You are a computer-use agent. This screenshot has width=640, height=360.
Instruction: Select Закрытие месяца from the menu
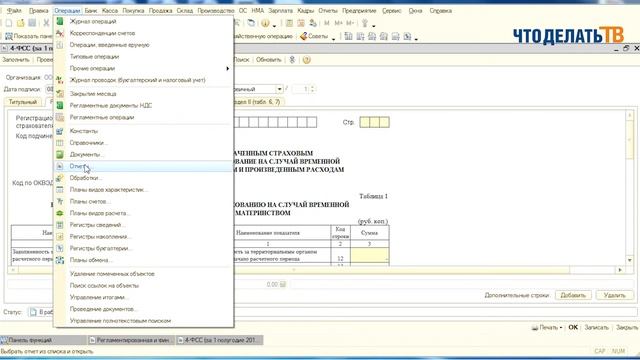coord(93,94)
